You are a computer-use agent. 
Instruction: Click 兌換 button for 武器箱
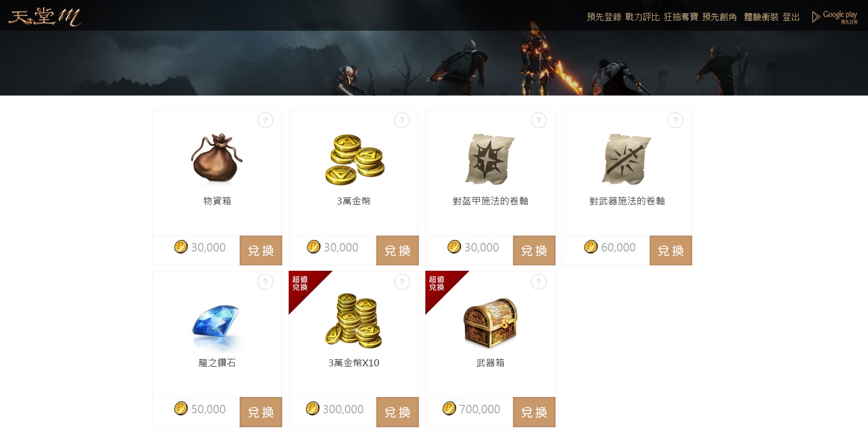(x=534, y=412)
